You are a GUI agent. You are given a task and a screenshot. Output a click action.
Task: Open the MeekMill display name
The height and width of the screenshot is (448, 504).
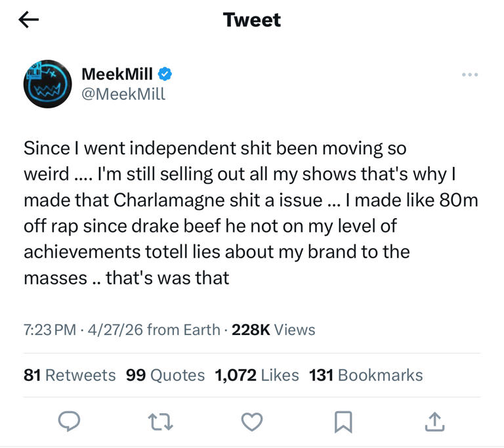pyautogui.click(x=117, y=74)
